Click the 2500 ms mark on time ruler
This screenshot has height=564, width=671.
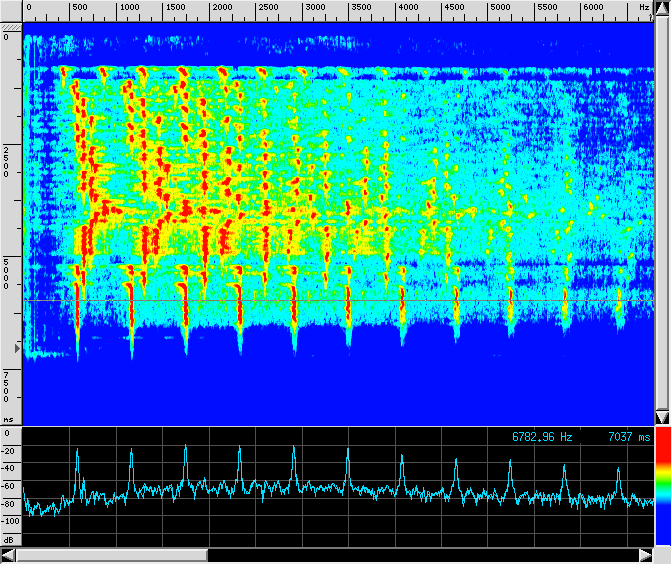[x=9, y=160]
